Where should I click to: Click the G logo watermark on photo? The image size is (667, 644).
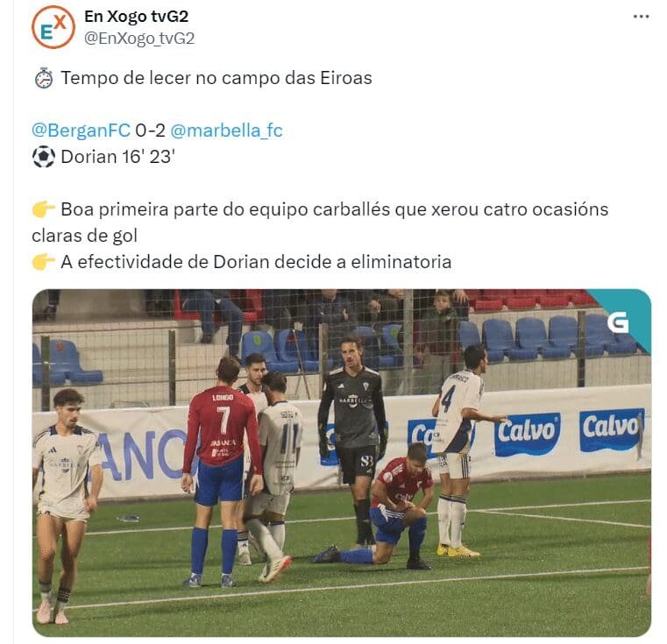point(618,322)
